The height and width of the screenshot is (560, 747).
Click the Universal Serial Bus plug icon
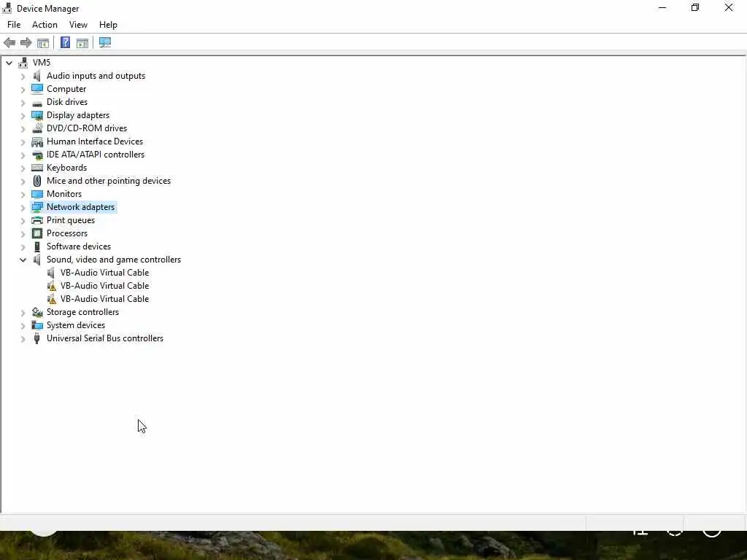(x=37, y=338)
